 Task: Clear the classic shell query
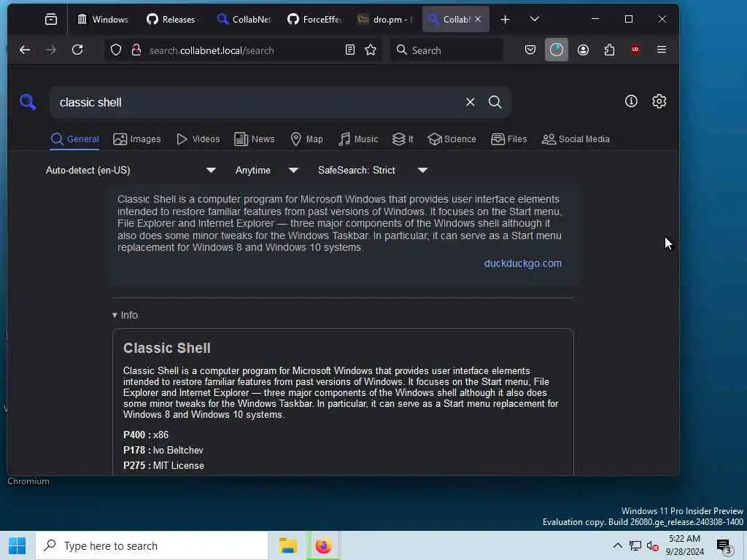(471, 102)
